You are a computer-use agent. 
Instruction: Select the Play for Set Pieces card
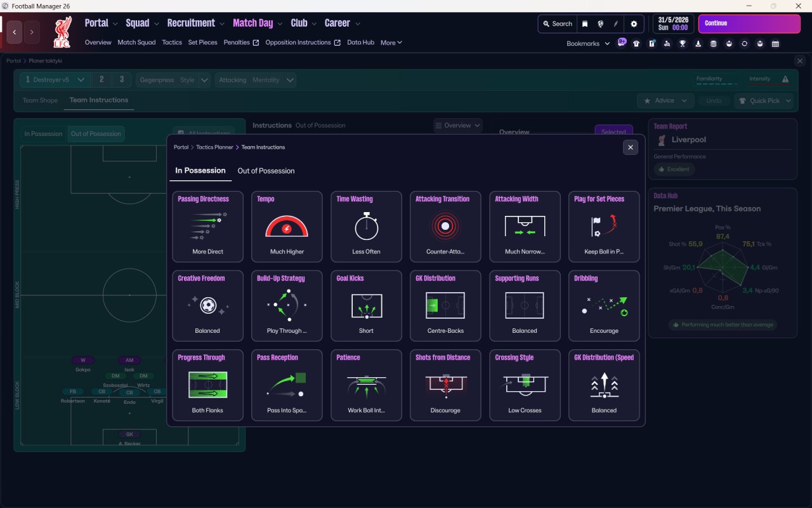pyautogui.click(x=604, y=227)
